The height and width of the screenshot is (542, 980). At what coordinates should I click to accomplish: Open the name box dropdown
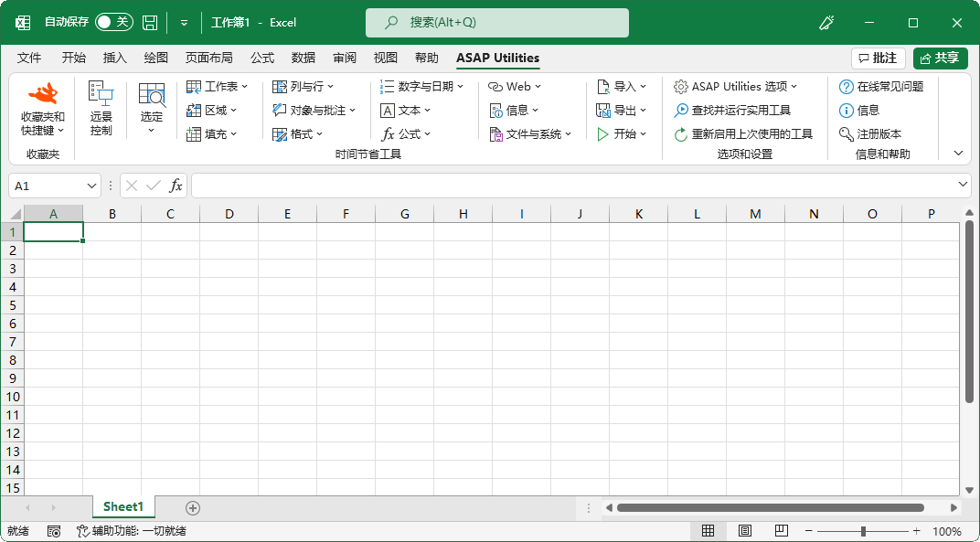coord(90,185)
